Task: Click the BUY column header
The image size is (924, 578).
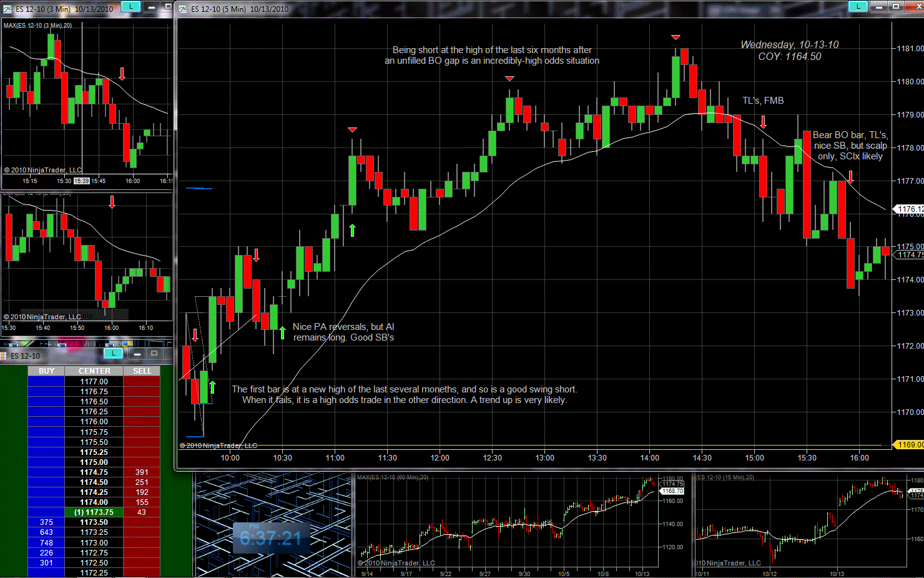Action: 47,371
